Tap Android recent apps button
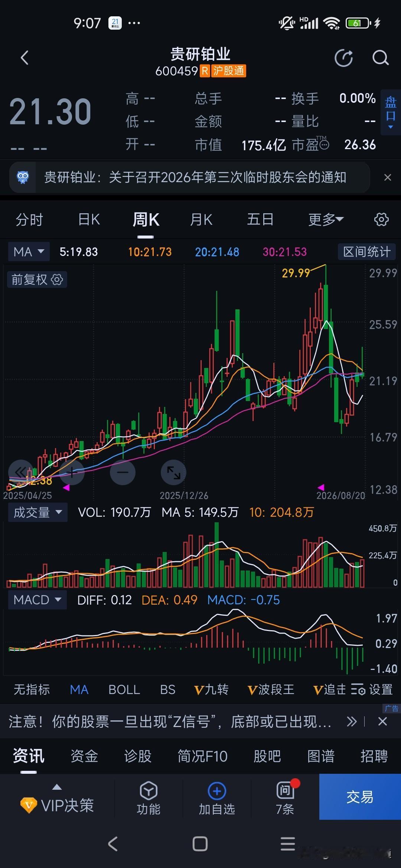 pyautogui.click(x=288, y=844)
